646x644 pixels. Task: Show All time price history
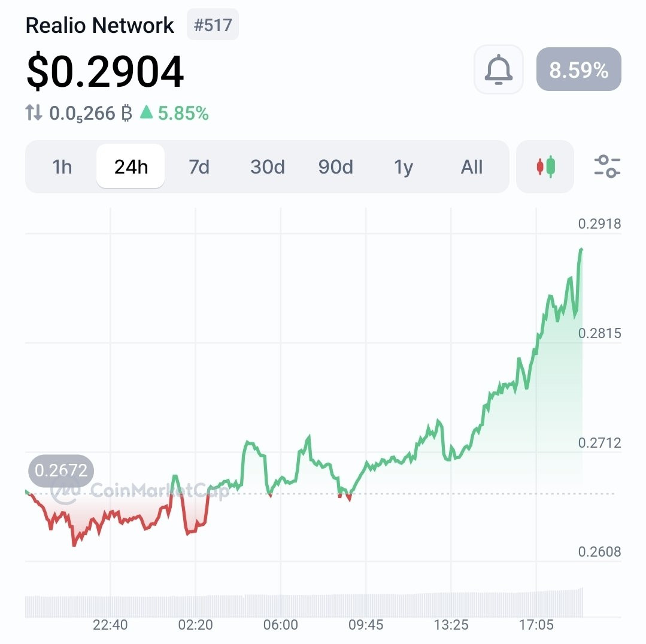point(472,167)
